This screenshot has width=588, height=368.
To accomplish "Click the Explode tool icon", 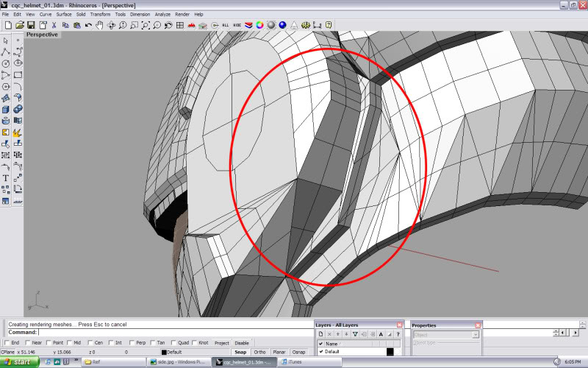I will pyautogui.click(x=17, y=132).
